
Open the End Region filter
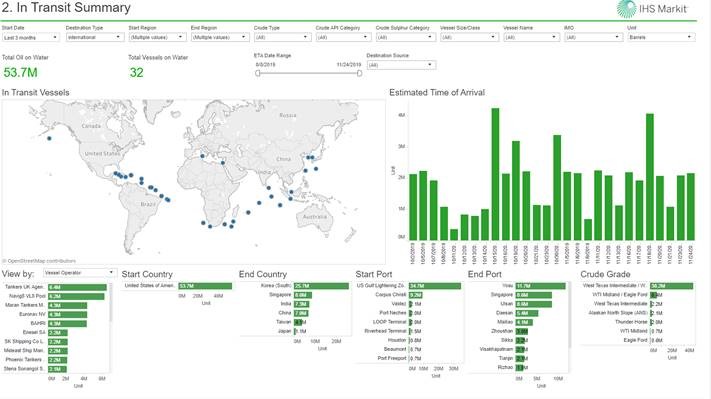tap(220, 37)
